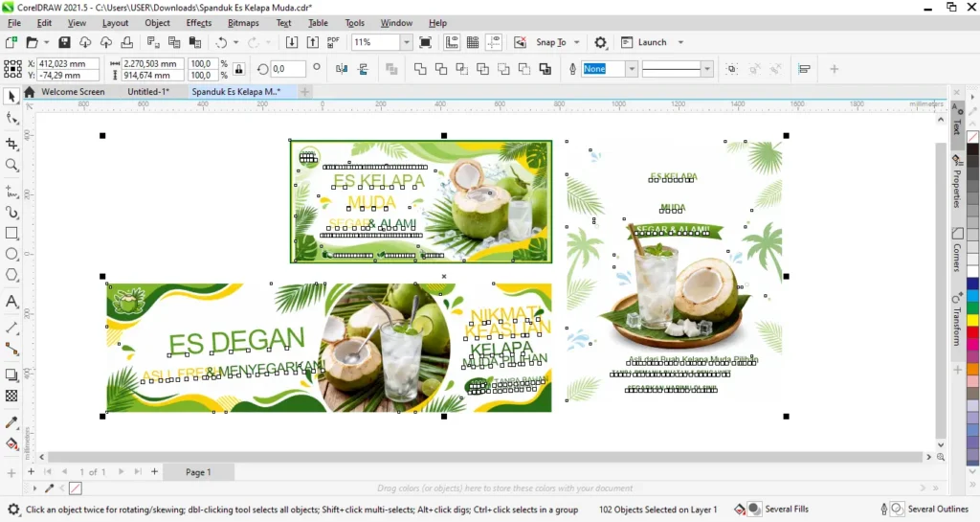Select the Polygon tool

tap(11, 275)
